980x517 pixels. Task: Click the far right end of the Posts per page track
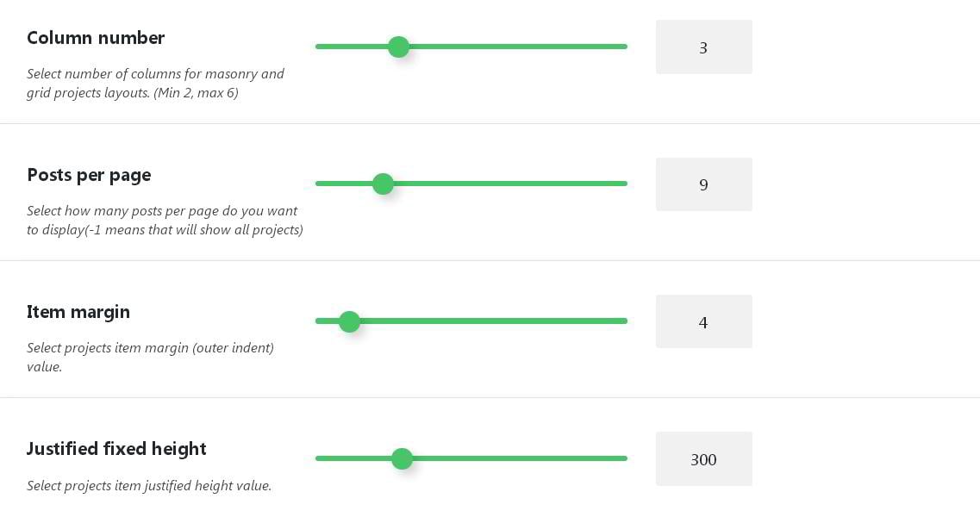[623, 184]
